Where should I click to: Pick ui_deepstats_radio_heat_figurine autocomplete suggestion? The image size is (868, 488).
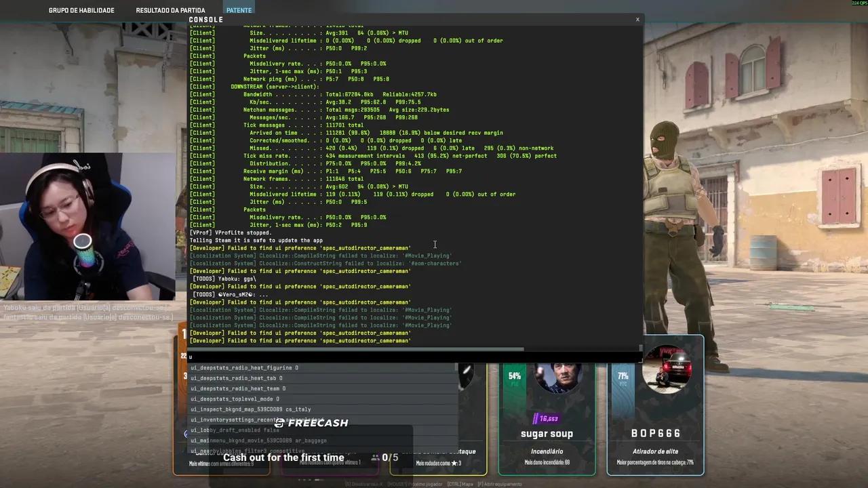244,368
